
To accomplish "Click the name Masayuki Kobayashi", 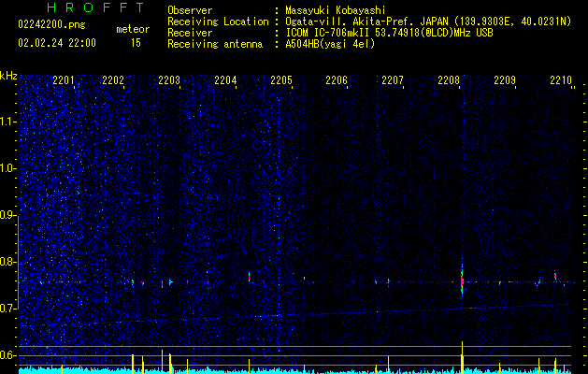I will pos(336,10).
